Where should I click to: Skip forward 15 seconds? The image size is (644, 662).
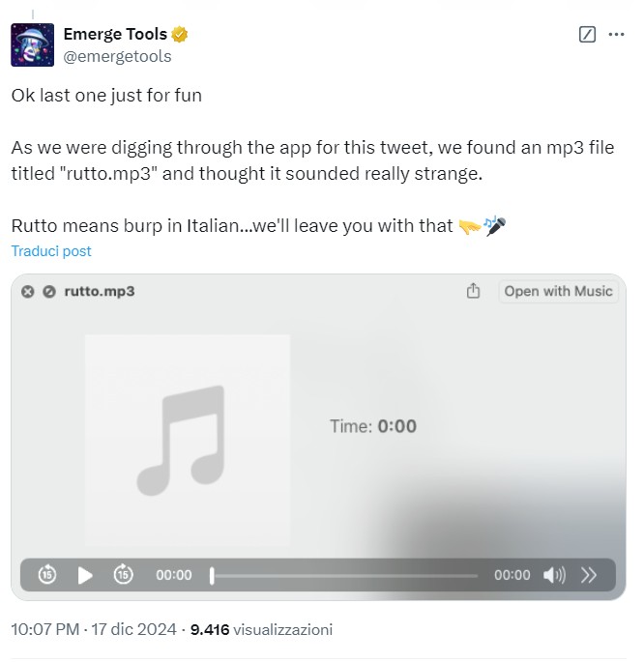point(123,575)
